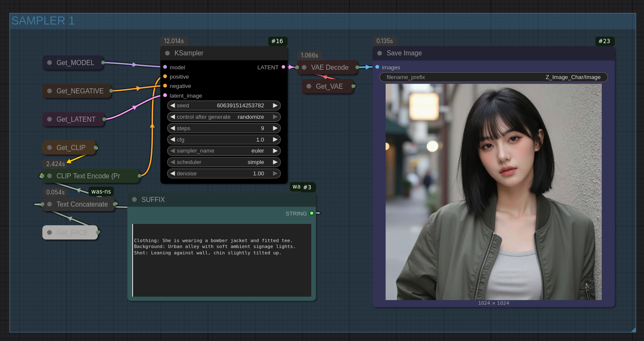Image resolution: width=644 pixels, height=341 pixels.
Task: Decrease the steps value with left arrow
Action: (x=172, y=128)
